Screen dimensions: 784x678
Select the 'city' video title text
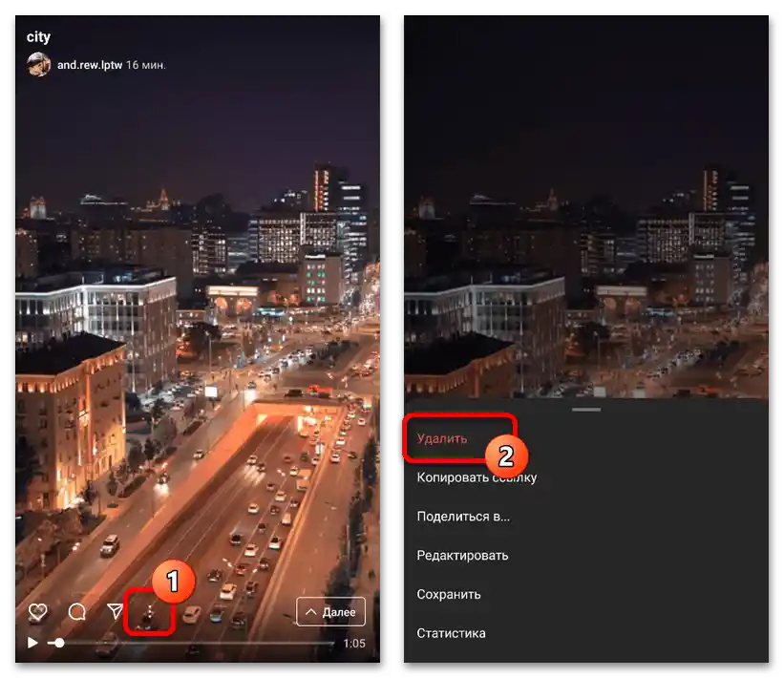(38, 37)
